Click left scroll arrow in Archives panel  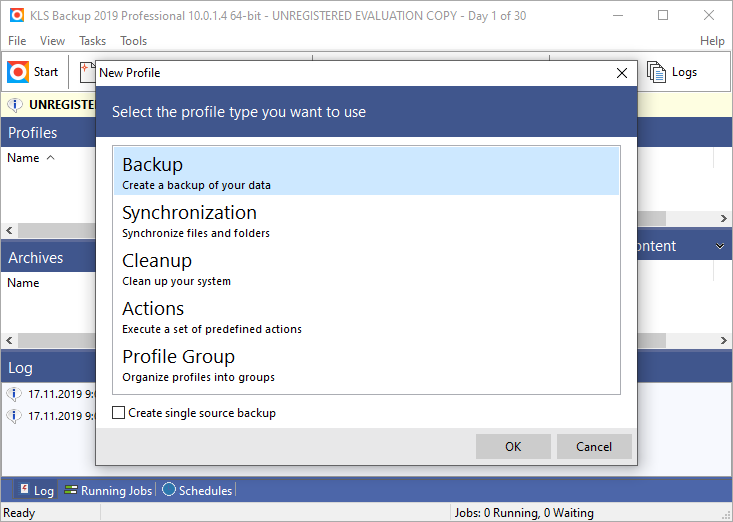[x=9, y=340]
